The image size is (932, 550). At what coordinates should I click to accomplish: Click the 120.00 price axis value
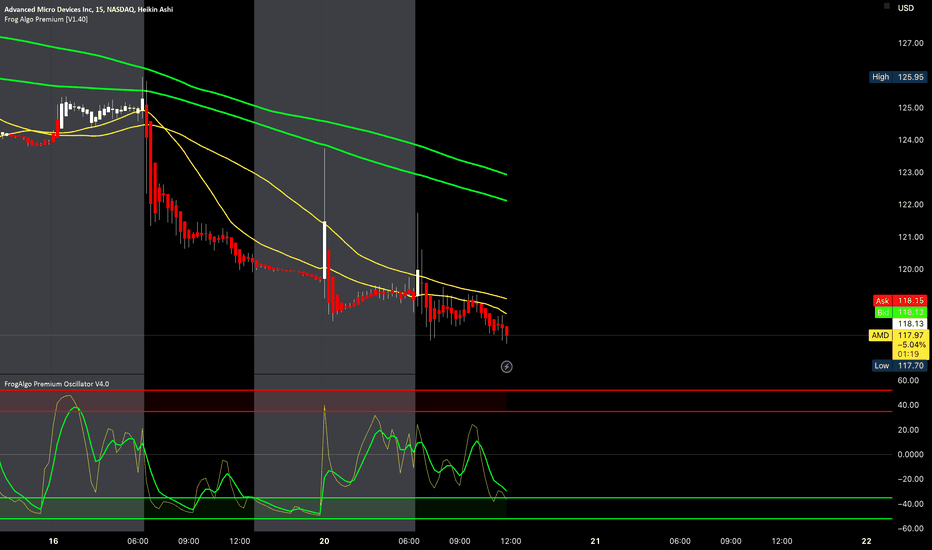[x=911, y=269]
